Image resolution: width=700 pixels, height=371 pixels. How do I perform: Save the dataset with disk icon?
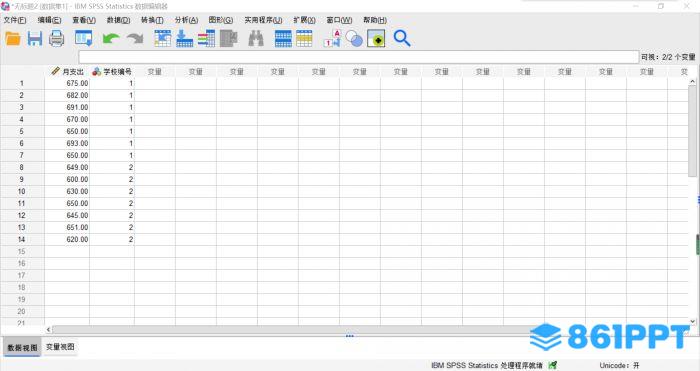(x=35, y=39)
